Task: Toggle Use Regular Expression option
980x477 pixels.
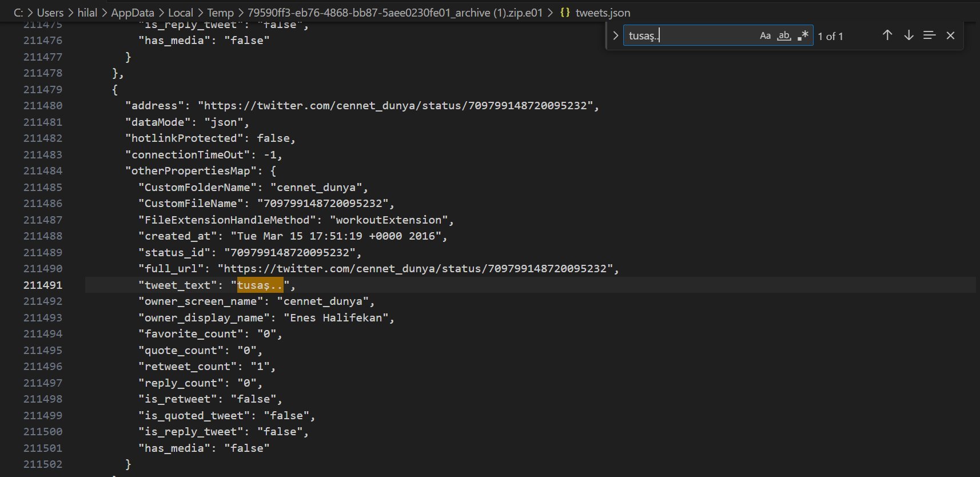Action: point(803,35)
